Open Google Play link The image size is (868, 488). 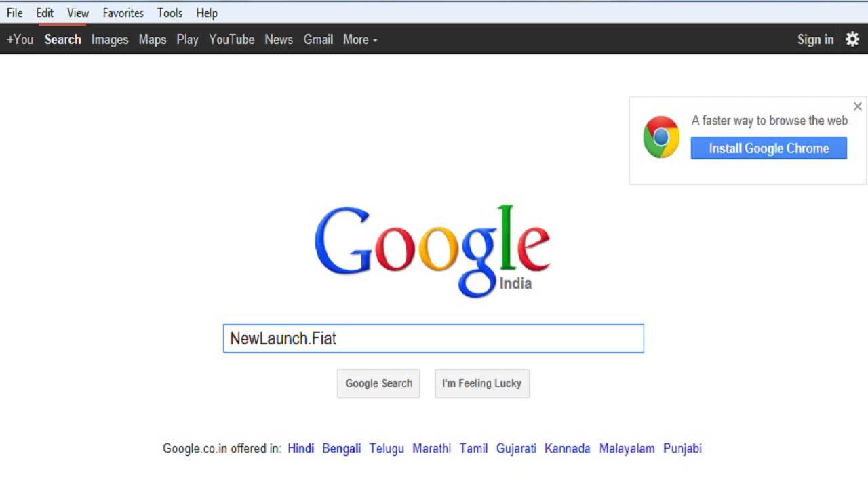[x=187, y=39]
